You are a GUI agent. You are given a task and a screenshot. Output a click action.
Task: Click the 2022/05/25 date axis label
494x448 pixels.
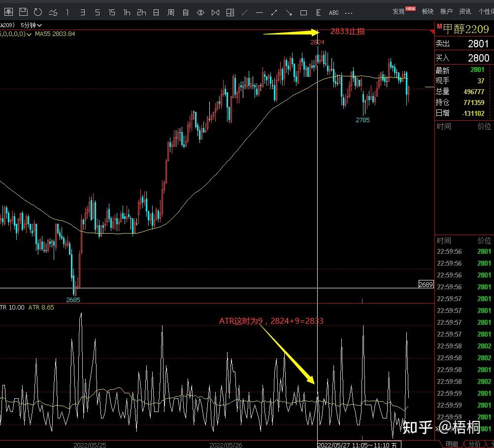tap(90, 445)
